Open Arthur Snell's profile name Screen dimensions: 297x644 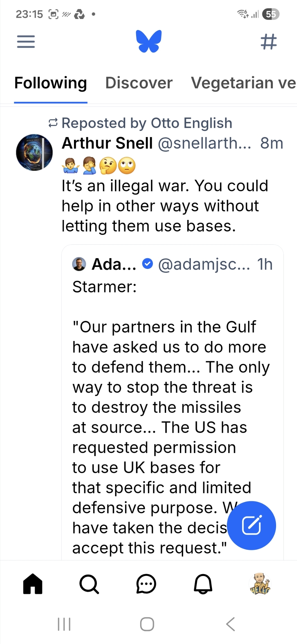107,143
